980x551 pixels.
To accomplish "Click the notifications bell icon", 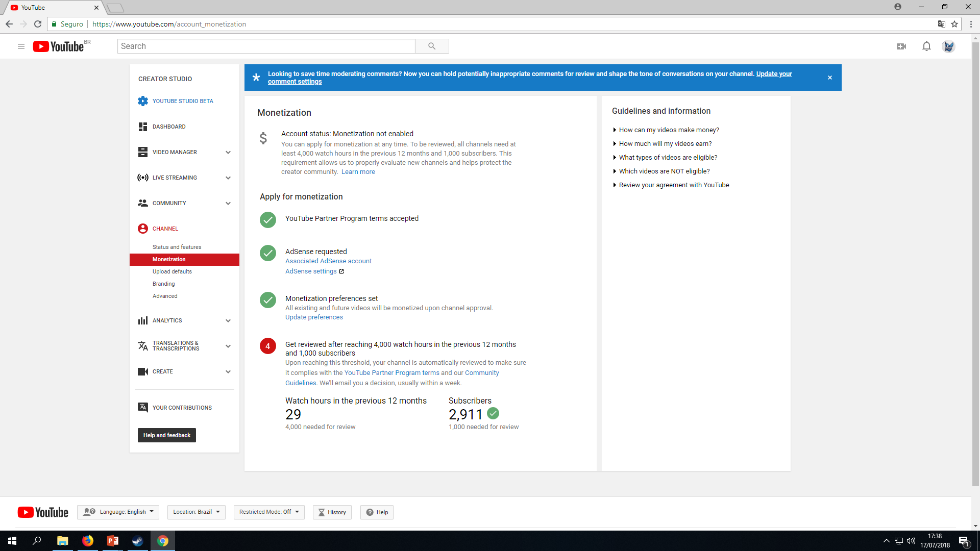I will click(x=926, y=46).
